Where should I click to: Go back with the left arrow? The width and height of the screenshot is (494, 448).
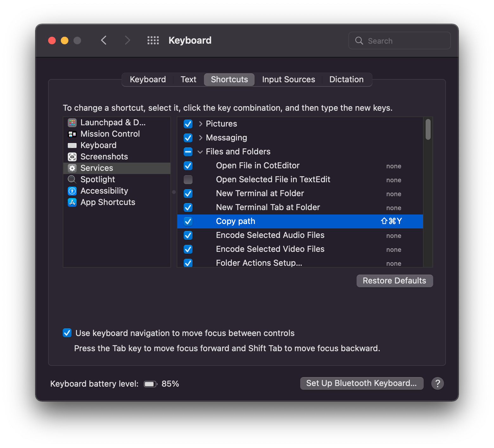click(104, 40)
